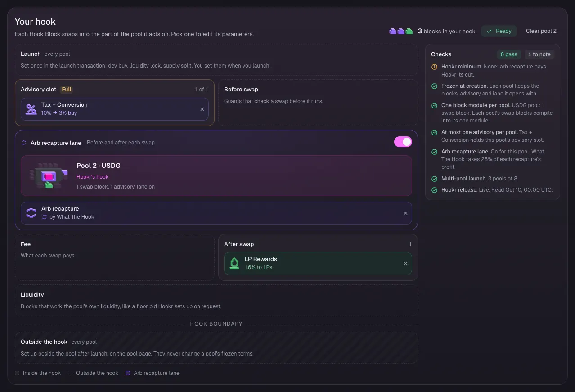575x392 pixels.
Task: Click the LP Rewards green icon
Action: click(234, 263)
